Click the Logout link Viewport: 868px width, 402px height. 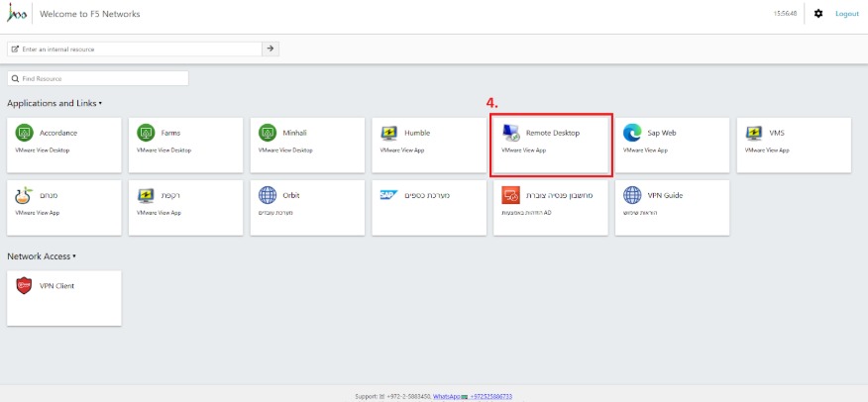(x=846, y=14)
